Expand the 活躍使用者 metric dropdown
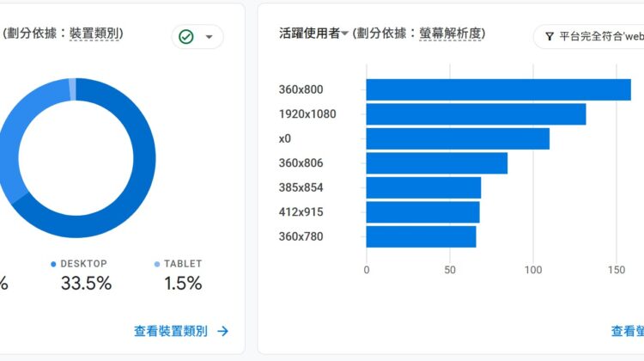644x361 pixels. [x=344, y=34]
